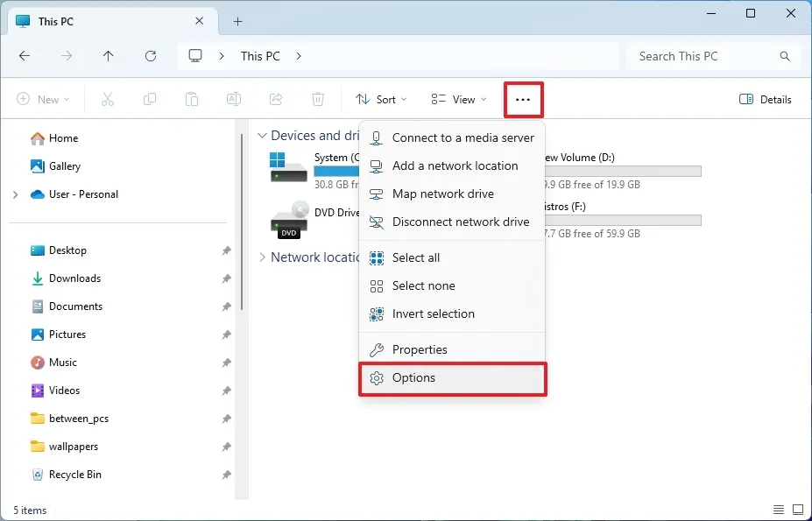Click the Back navigation button
Image resolution: width=812 pixels, height=521 pixels.
[25, 55]
